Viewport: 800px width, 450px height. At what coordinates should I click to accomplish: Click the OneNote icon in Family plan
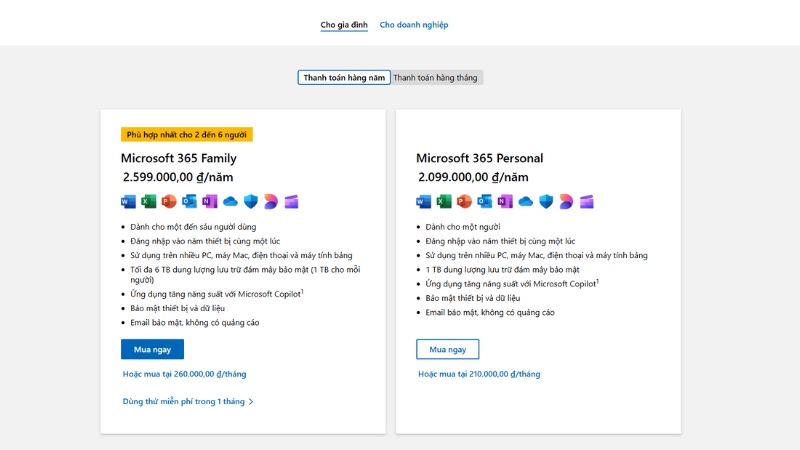(209, 202)
